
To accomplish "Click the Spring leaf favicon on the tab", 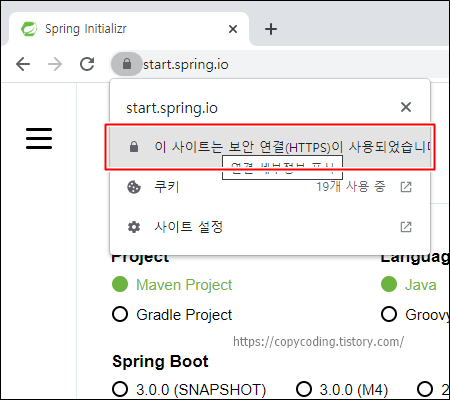I will [x=29, y=29].
